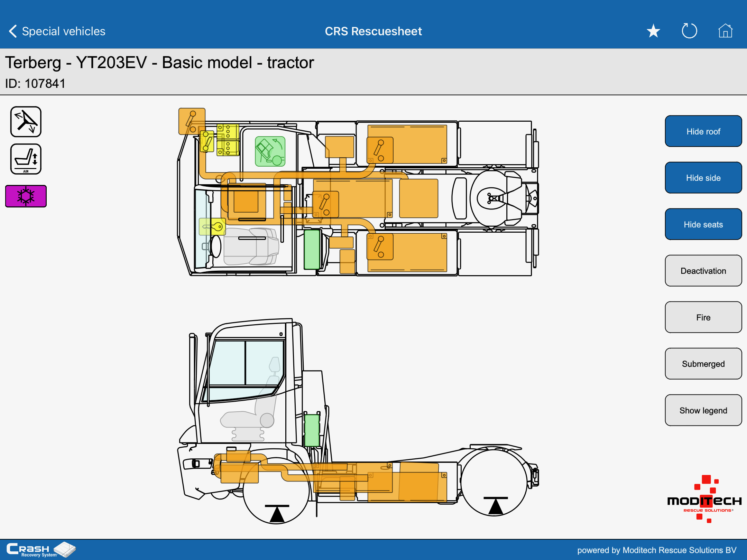Screen dimensions: 747x560
Task: Tap the purple air-conditioning snowflake symbol
Action: (x=26, y=196)
